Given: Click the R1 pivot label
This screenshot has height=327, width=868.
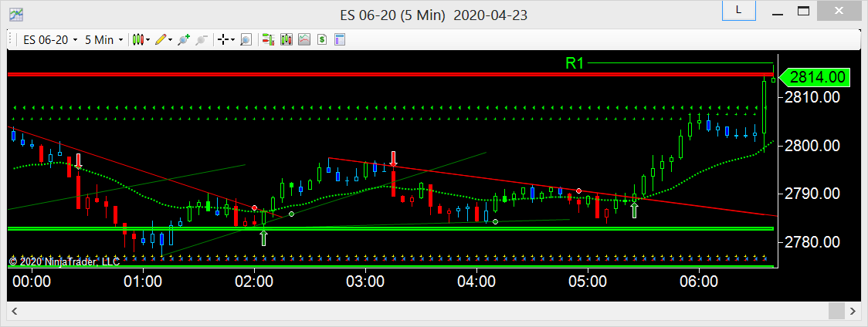Looking at the screenshot, I should (575, 63).
